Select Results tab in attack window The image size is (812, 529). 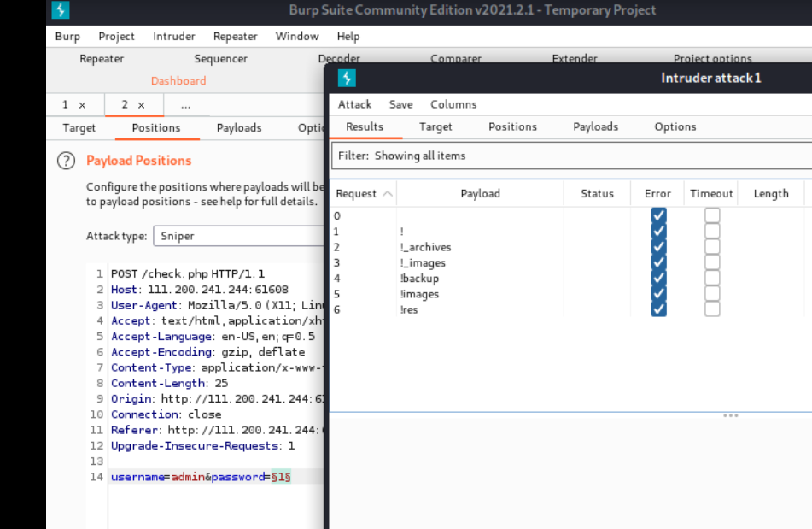click(365, 127)
